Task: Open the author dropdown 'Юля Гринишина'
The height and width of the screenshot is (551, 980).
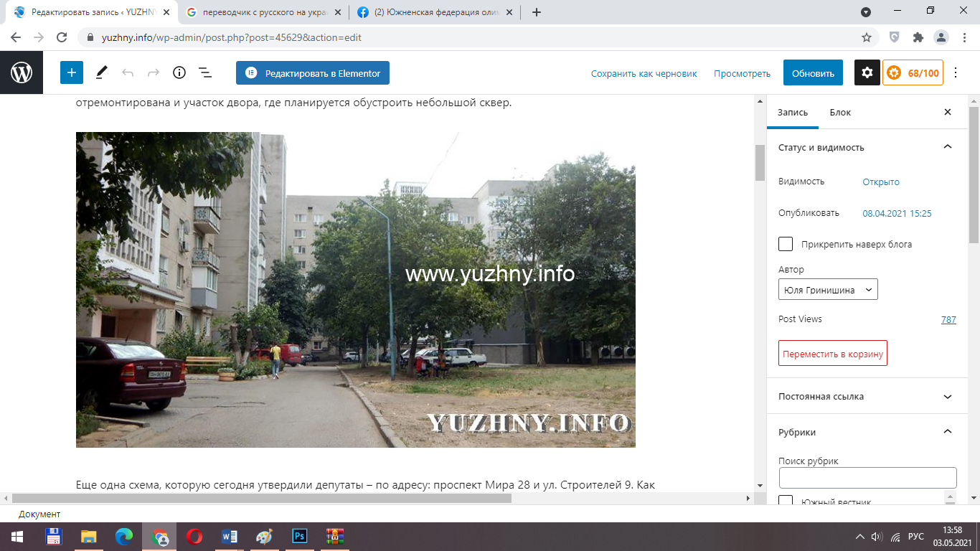Action: [x=828, y=289]
